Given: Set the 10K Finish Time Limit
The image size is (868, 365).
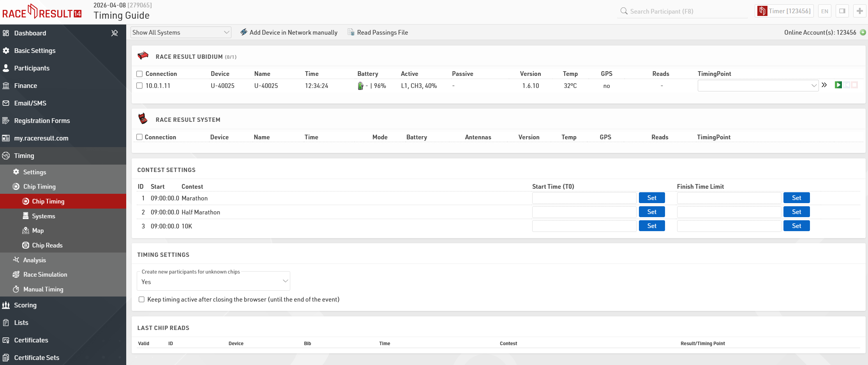Looking at the screenshot, I should click(x=796, y=226).
